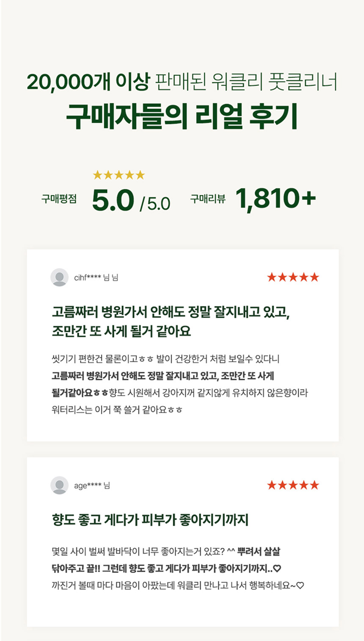This screenshot has width=364, height=641.
Task: Click the gold stars above the 5.0 score
Action: click(119, 175)
